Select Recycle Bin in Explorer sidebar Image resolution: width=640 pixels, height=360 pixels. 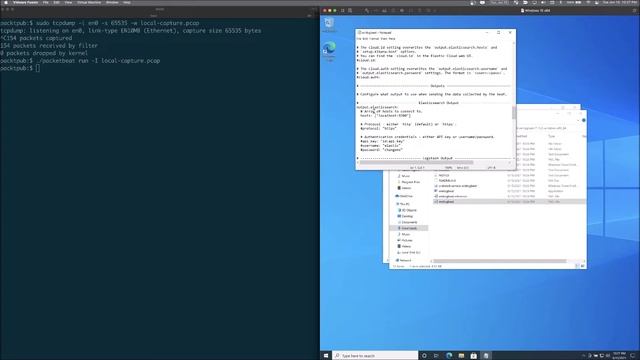408,182
